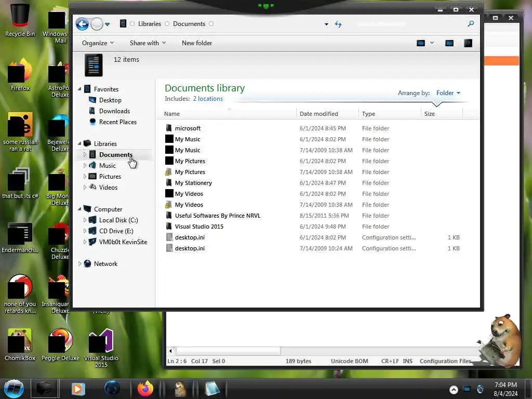Click the search magnifier icon
The height and width of the screenshot is (399, 532).
click(x=471, y=24)
